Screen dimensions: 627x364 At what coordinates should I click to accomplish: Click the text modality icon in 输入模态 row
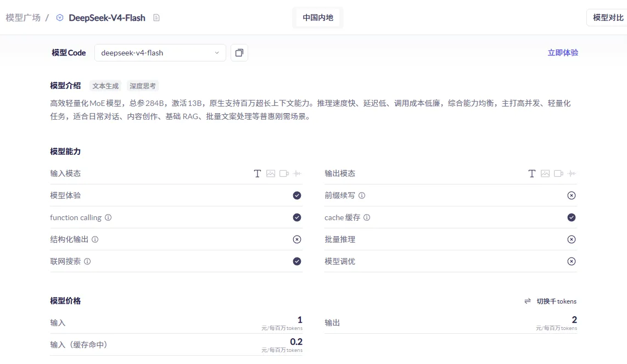257,173
